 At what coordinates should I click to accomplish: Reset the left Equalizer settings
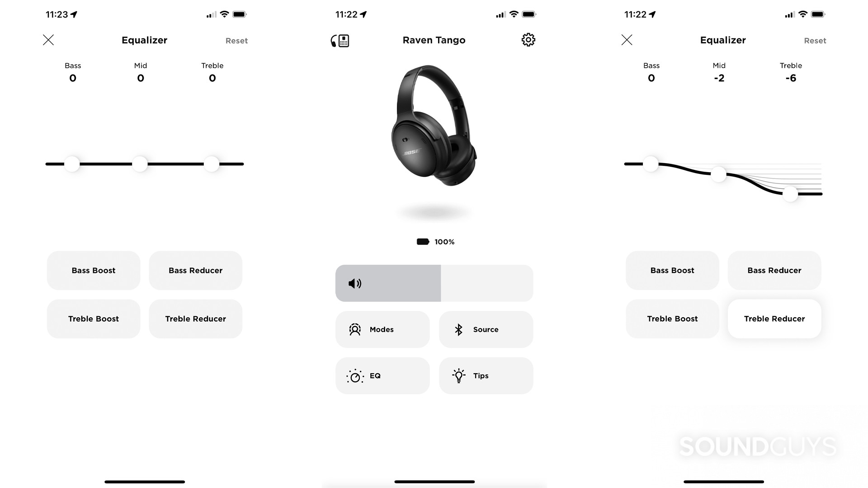pyautogui.click(x=236, y=41)
